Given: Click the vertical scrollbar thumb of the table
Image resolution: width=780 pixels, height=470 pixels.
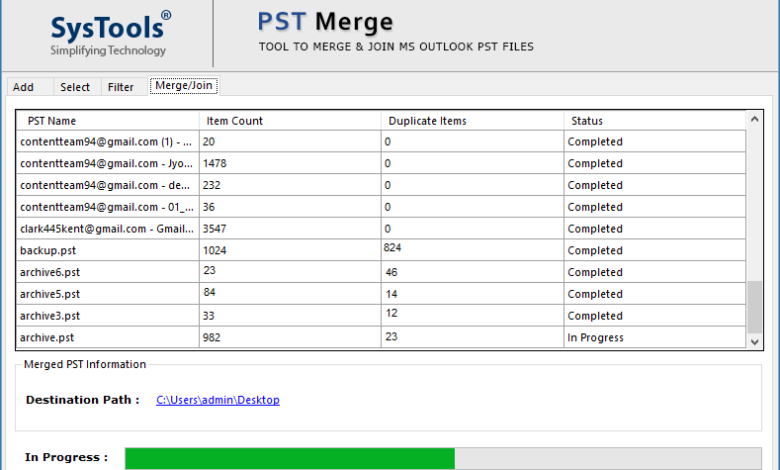Looking at the screenshot, I should [755, 307].
